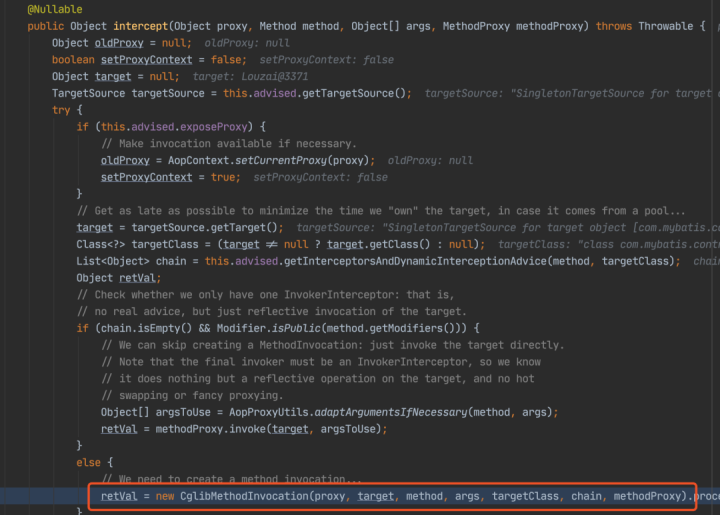This screenshot has width=720, height=515.
Task: Select the intercept method name
Action: 141,26
